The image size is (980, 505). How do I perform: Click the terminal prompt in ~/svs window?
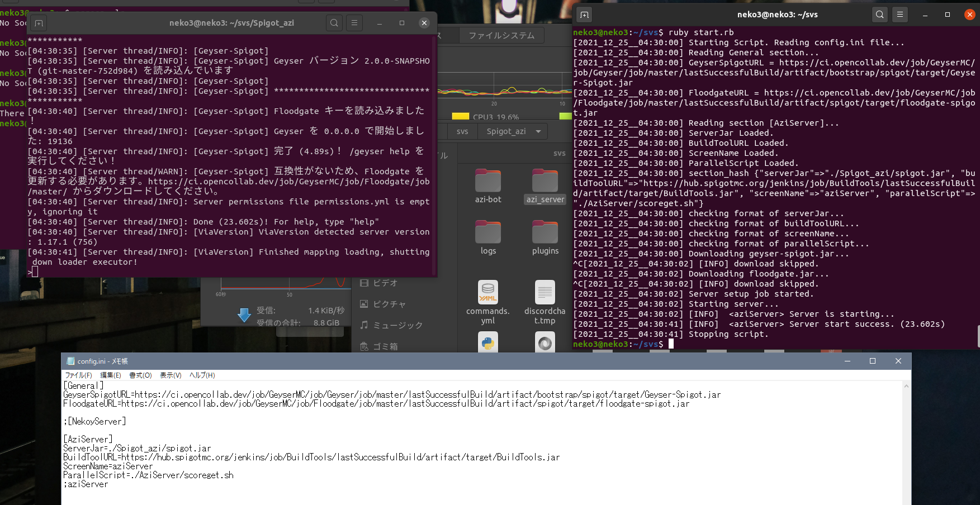coord(618,344)
